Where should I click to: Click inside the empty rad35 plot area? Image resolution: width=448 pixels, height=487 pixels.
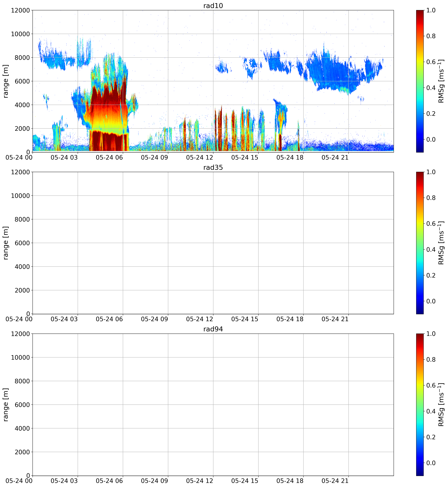(x=213, y=243)
